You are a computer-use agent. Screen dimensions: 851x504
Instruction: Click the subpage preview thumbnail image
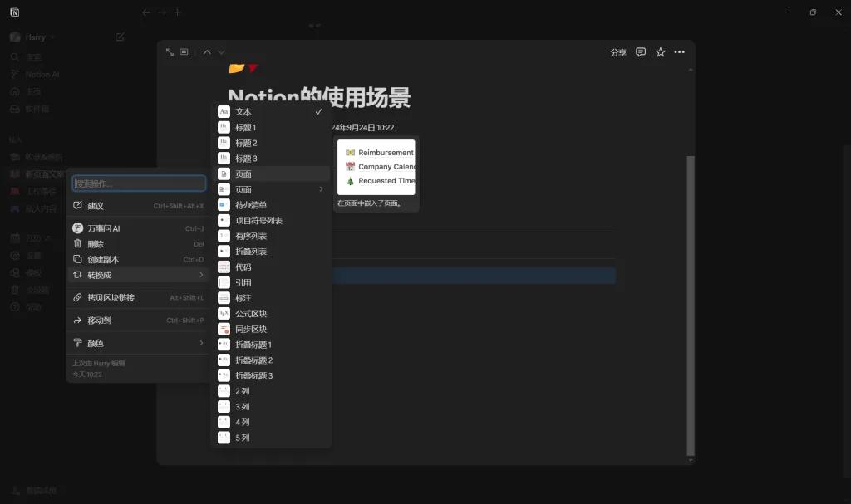376,167
